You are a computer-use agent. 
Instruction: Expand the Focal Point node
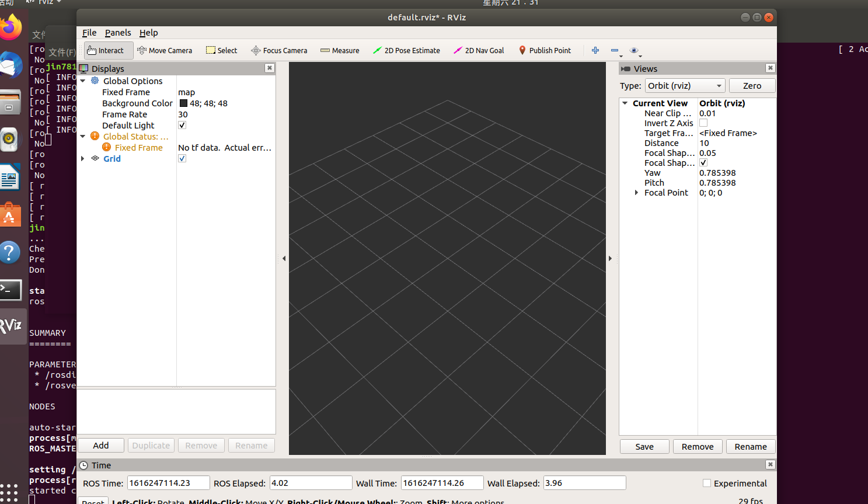pyautogui.click(x=636, y=192)
